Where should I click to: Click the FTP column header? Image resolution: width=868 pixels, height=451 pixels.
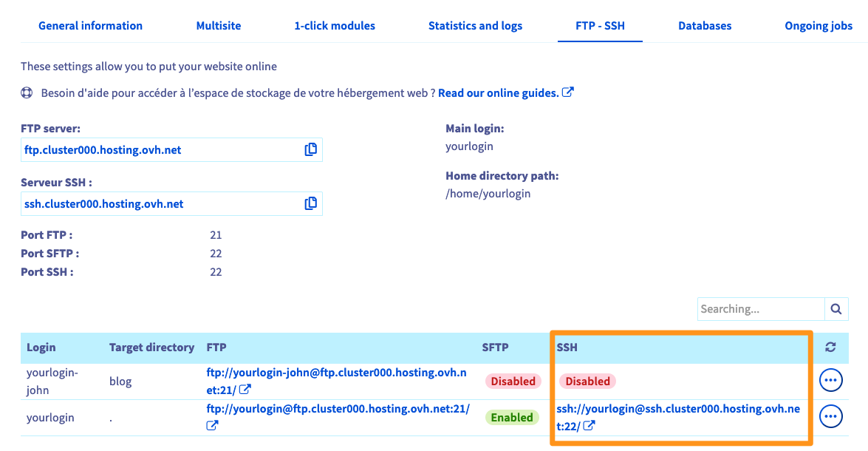tap(216, 347)
